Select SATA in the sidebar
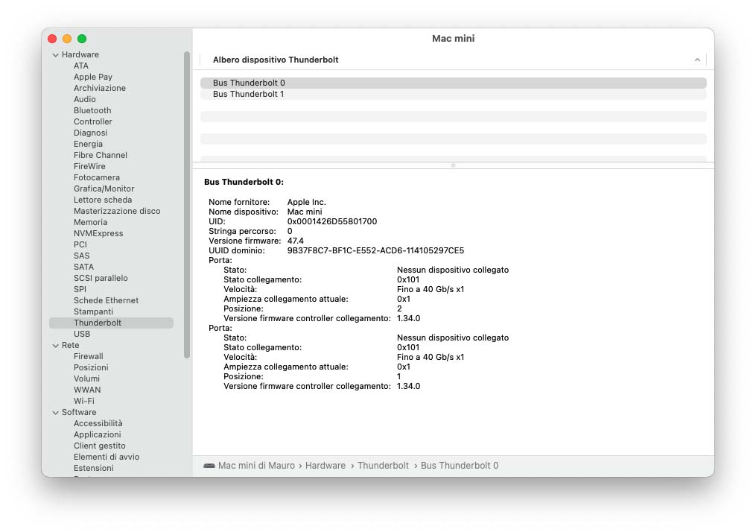 coord(84,267)
